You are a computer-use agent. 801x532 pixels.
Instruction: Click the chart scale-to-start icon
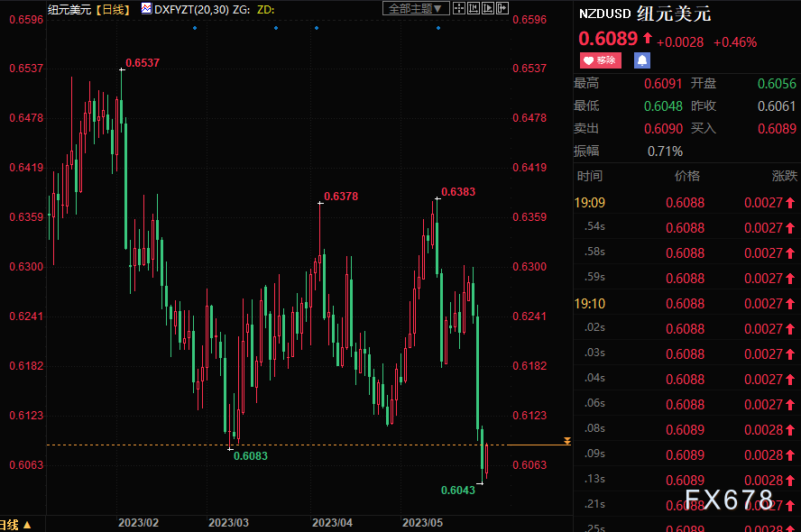[473, 8]
